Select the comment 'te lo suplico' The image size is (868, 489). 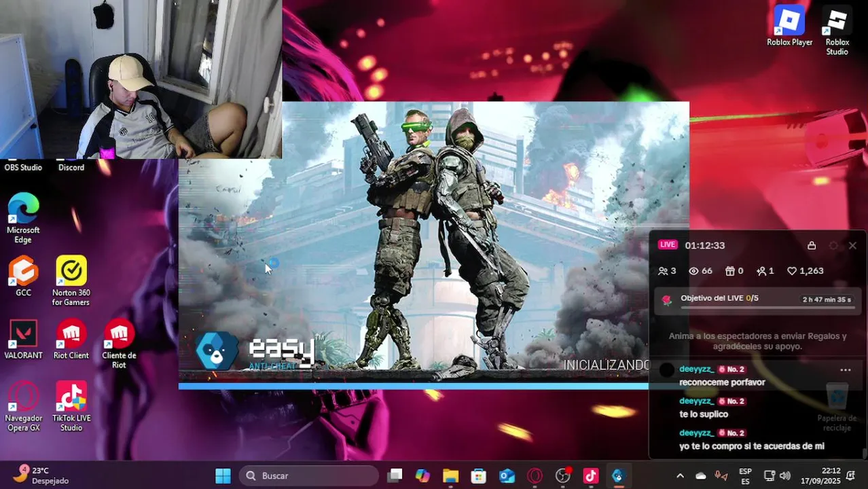pos(703,414)
